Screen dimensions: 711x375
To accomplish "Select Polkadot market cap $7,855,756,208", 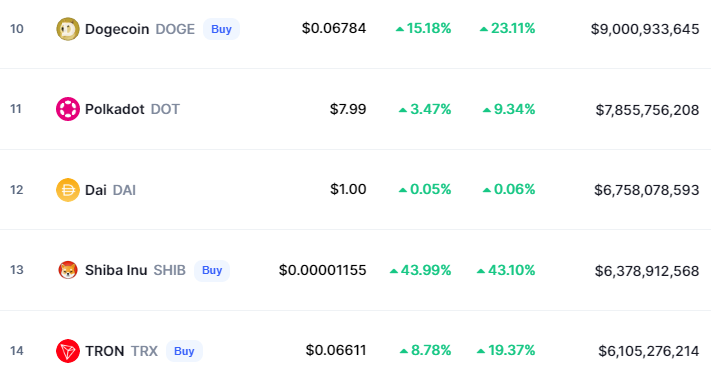I will point(647,110).
